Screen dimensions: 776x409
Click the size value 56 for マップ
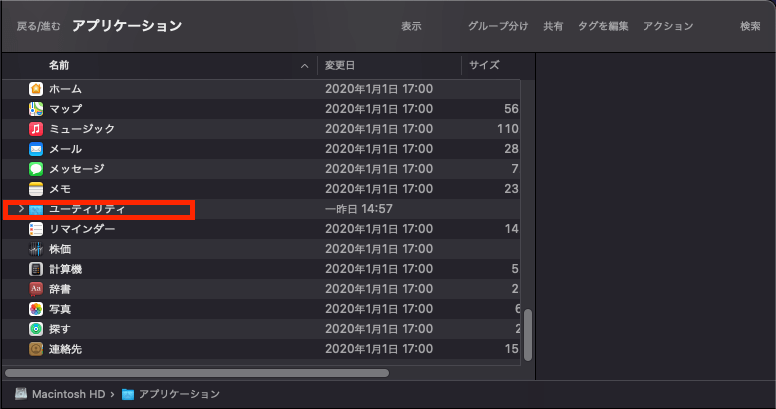click(x=511, y=109)
